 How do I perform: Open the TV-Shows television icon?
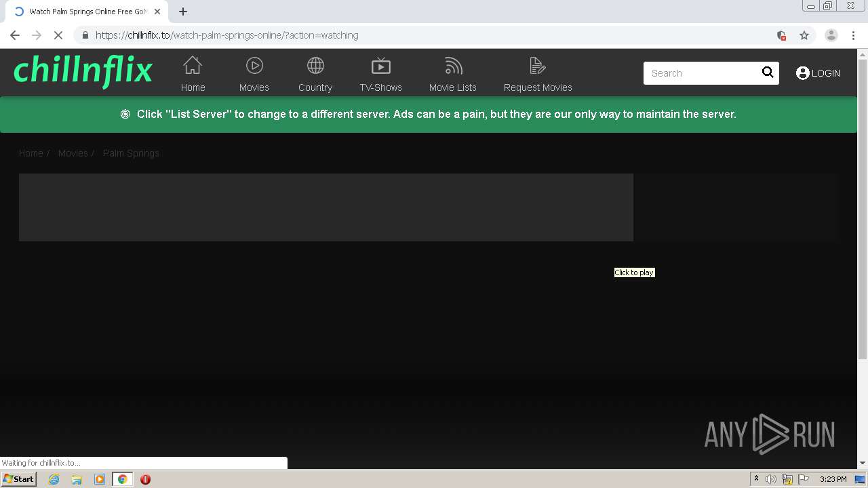pos(381,66)
